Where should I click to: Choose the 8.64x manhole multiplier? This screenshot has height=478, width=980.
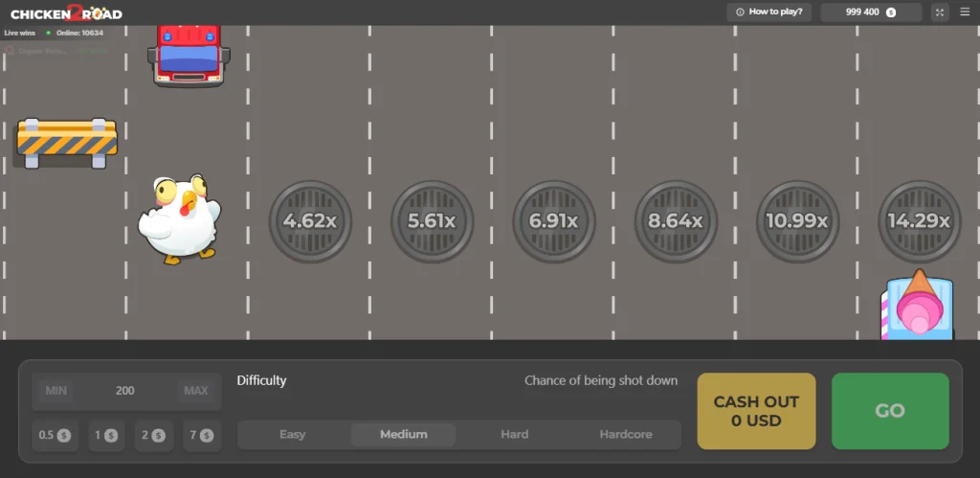click(676, 221)
